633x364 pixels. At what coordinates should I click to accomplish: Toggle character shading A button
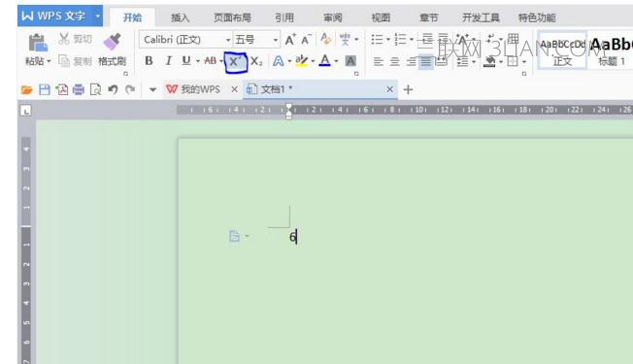click(x=350, y=61)
